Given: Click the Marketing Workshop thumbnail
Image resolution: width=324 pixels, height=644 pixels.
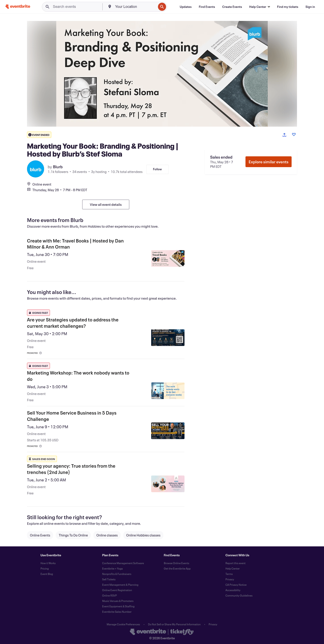Looking at the screenshot, I should pos(168,390).
